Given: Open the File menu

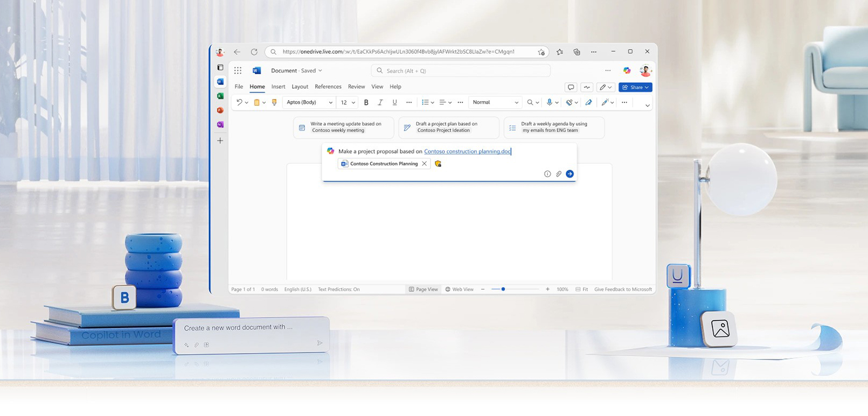Looking at the screenshot, I should [x=239, y=87].
